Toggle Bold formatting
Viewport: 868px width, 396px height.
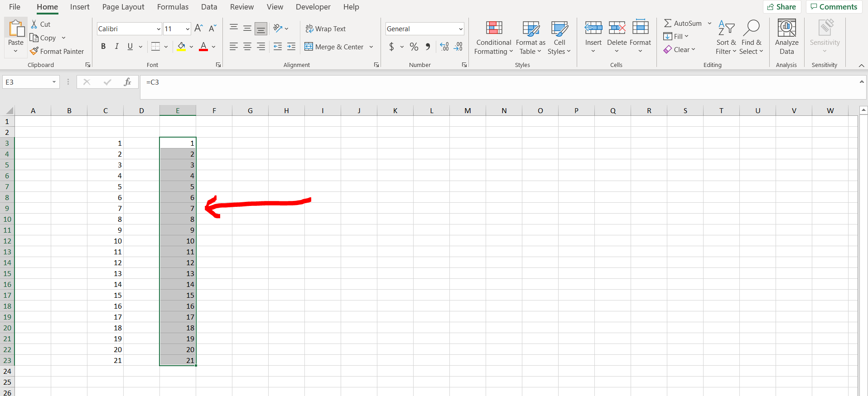click(103, 47)
